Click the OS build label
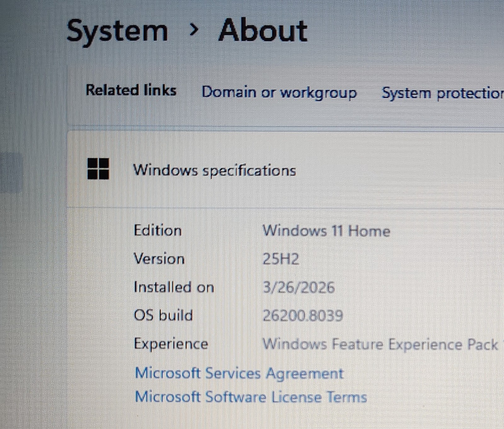The width and height of the screenshot is (504, 429). (x=163, y=315)
